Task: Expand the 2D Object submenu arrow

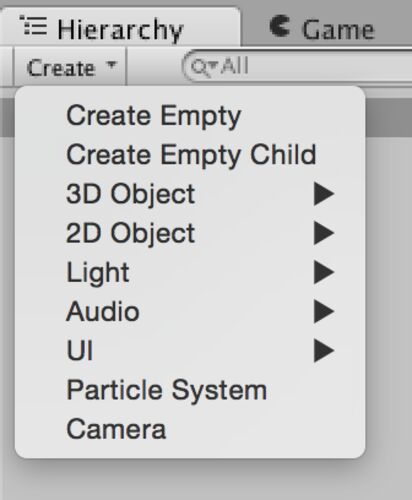Action: [x=324, y=233]
